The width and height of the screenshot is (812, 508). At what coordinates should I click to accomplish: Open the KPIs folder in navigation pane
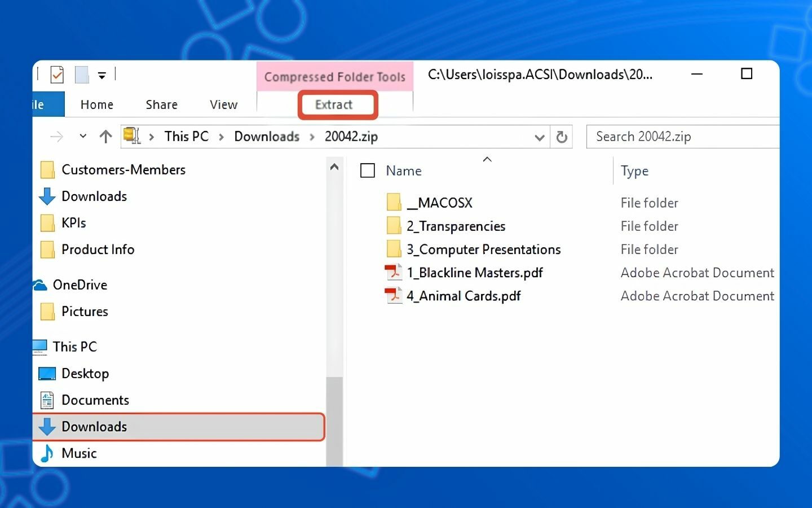pos(74,222)
